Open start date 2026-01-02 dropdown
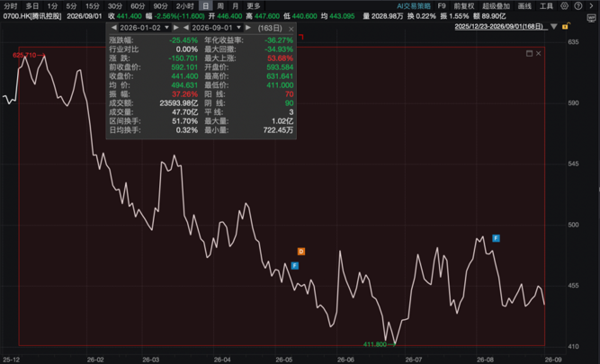Image resolution: width=600 pixels, height=364 pixels. [145, 28]
